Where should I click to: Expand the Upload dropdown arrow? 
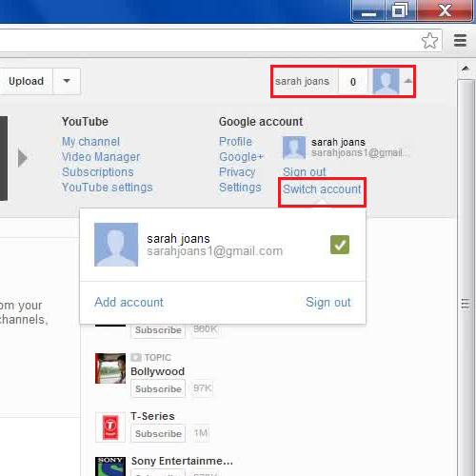coord(67,81)
